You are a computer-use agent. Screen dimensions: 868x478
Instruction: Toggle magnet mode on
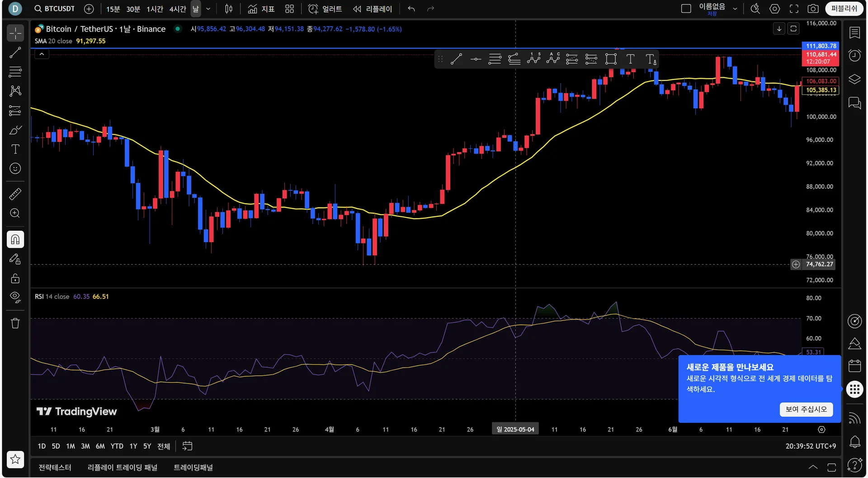point(15,239)
